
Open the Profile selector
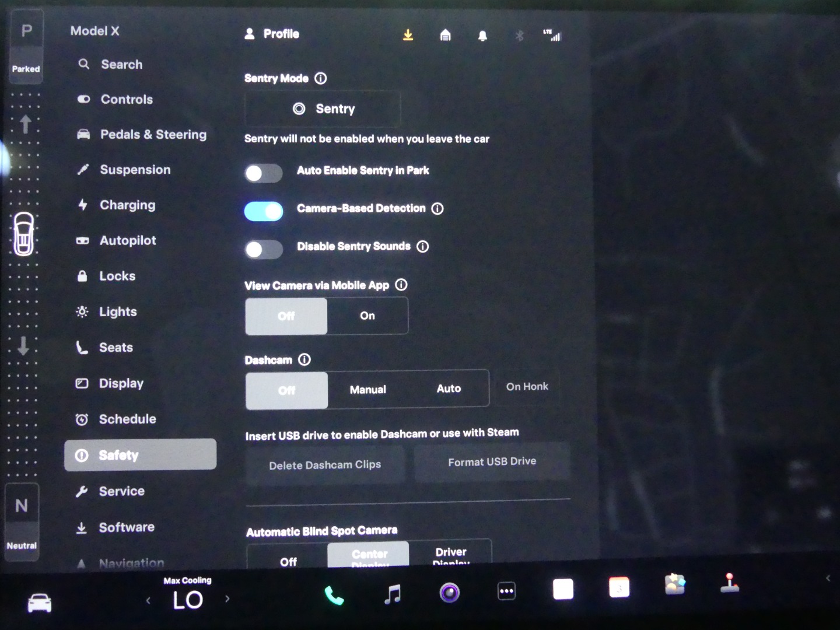(272, 34)
